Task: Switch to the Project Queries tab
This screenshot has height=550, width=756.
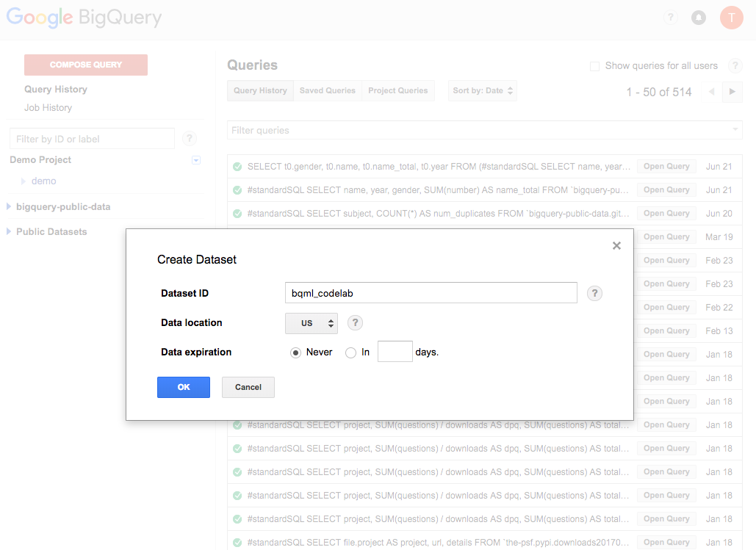Action: pyautogui.click(x=397, y=90)
